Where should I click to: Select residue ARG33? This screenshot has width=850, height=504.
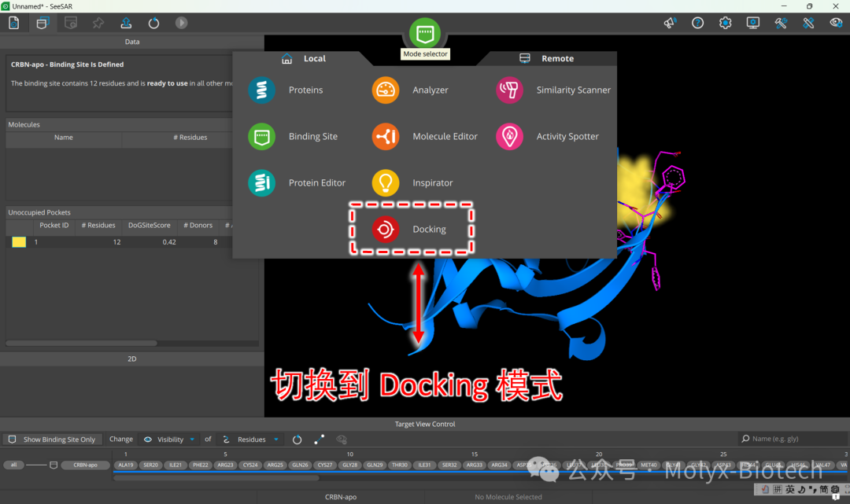[x=475, y=465]
